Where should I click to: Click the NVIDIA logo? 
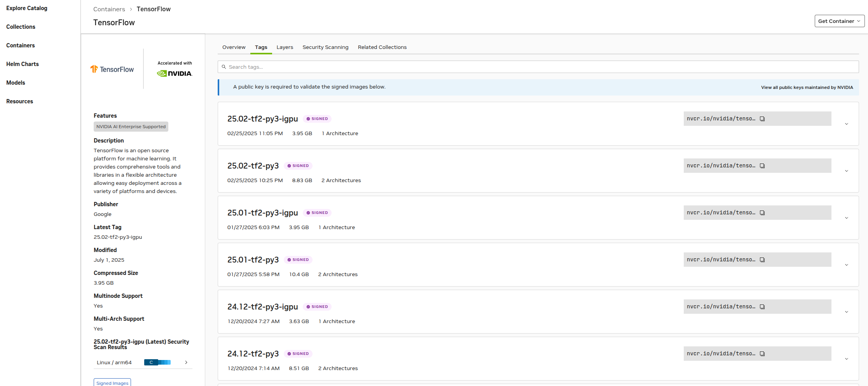[175, 73]
